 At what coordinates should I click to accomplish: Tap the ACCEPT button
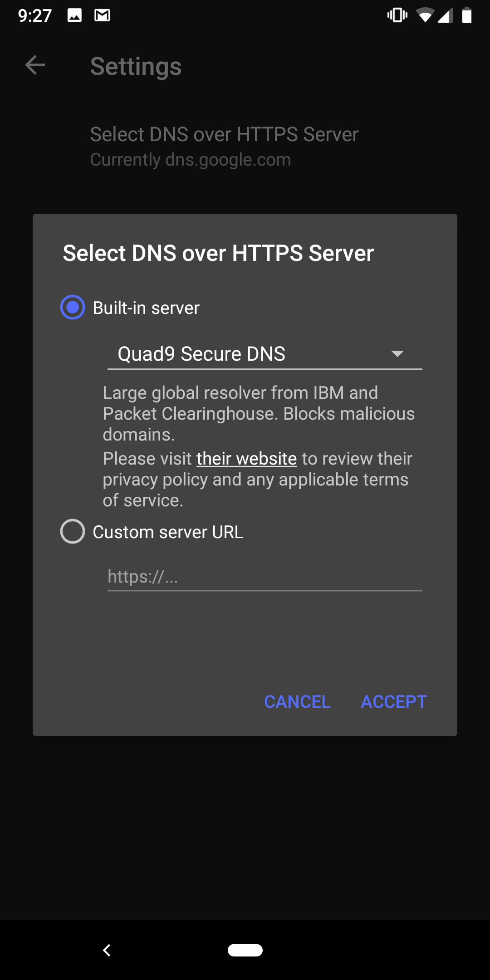[393, 701]
